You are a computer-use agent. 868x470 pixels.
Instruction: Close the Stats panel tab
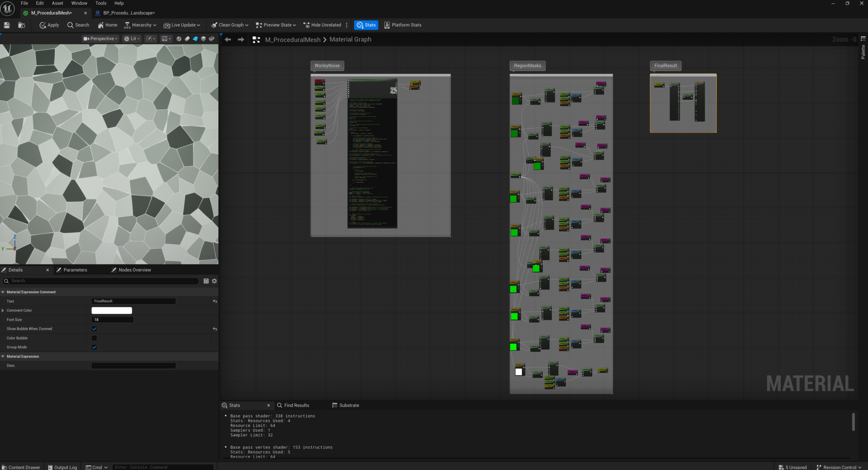point(268,406)
